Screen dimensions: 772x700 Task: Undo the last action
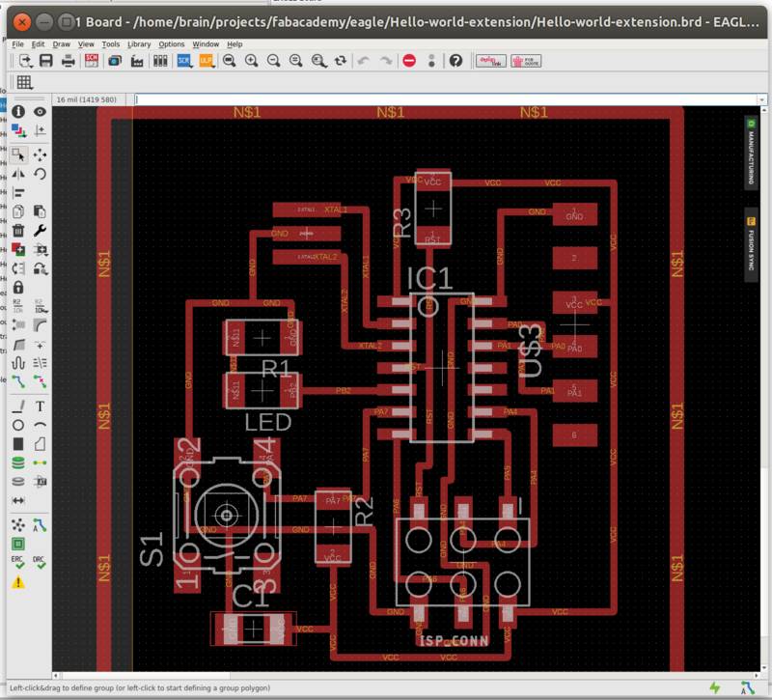point(362,64)
